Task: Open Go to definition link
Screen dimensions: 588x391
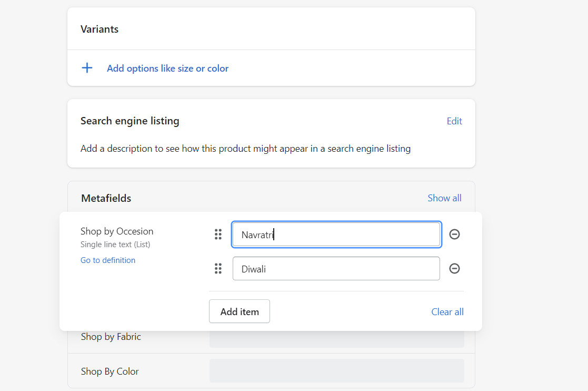Action: (x=108, y=260)
